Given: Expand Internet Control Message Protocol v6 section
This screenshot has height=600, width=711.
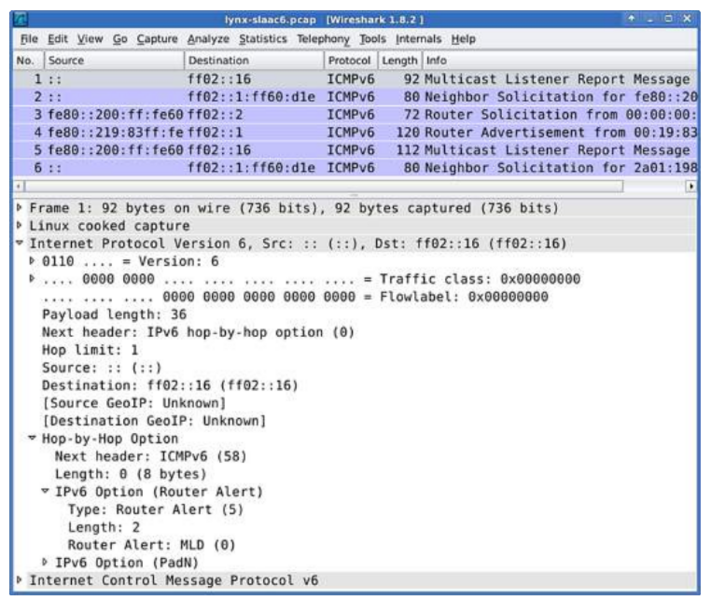Looking at the screenshot, I should [18, 579].
